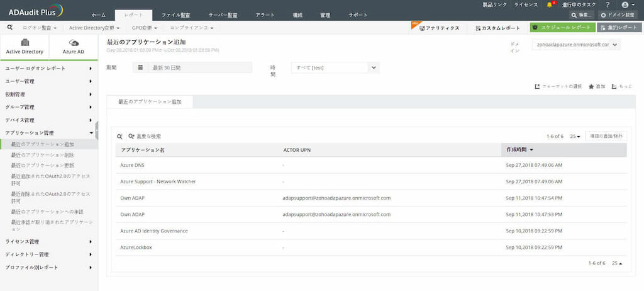
Task: Click the star 追加 favorite icon
Action: click(597, 86)
